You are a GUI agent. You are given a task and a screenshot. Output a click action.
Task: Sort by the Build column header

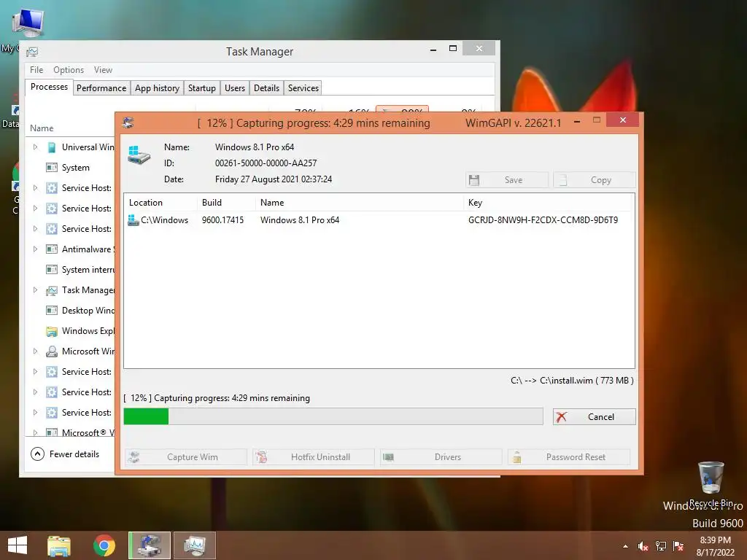click(x=212, y=203)
